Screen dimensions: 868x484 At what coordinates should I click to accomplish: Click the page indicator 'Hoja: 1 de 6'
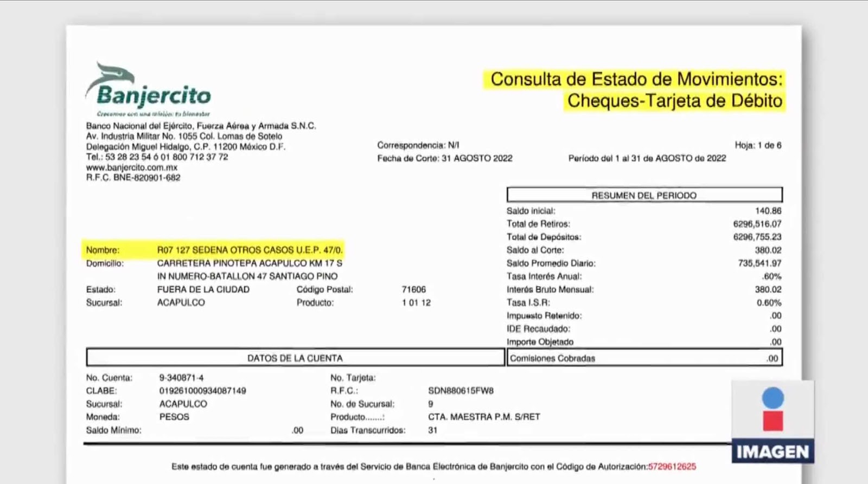pyautogui.click(x=758, y=145)
